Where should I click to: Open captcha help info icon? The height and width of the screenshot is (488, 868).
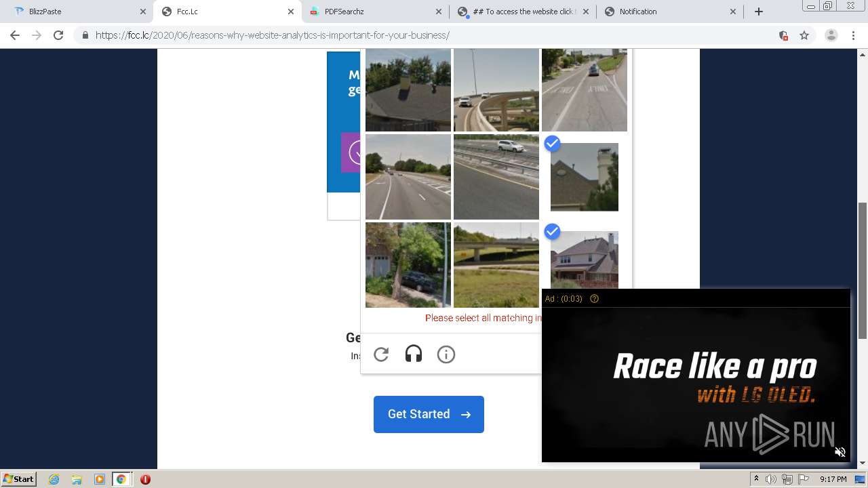click(446, 354)
